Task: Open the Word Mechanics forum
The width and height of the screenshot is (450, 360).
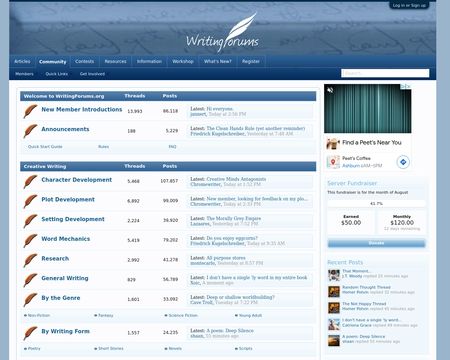Action: [x=66, y=239]
